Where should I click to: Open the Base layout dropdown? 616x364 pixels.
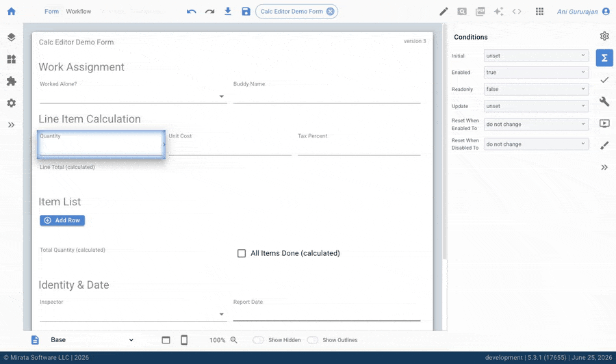tap(92, 340)
